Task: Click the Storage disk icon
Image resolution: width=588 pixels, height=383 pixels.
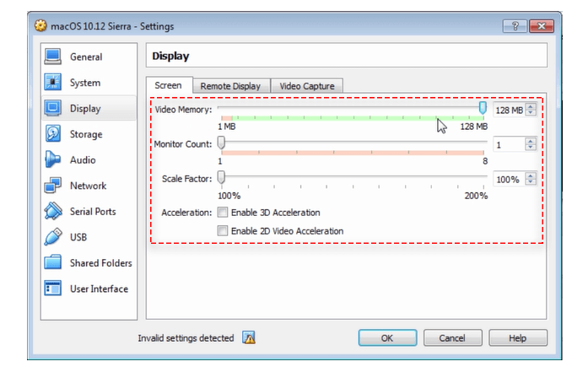Action: (53, 134)
